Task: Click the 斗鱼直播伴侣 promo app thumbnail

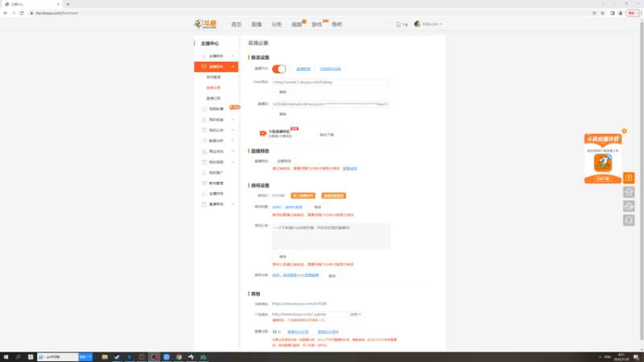Action: (x=603, y=162)
